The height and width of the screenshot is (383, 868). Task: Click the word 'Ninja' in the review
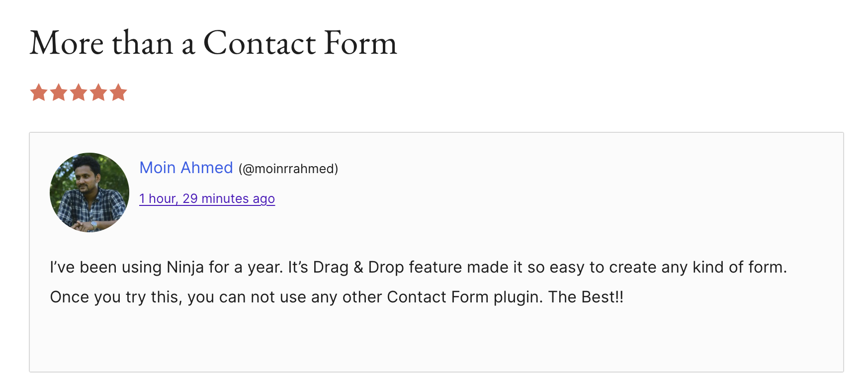point(185,268)
